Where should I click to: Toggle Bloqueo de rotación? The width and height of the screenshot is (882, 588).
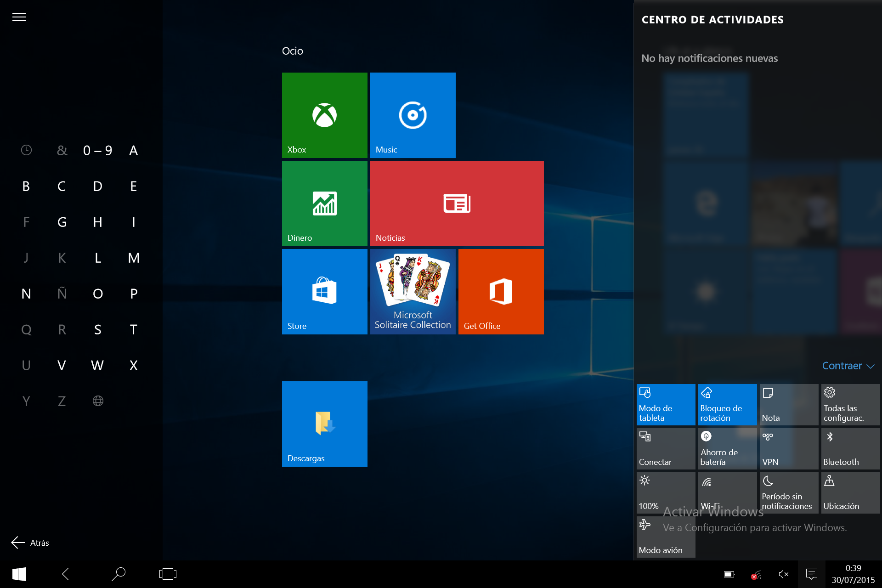[x=727, y=404]
